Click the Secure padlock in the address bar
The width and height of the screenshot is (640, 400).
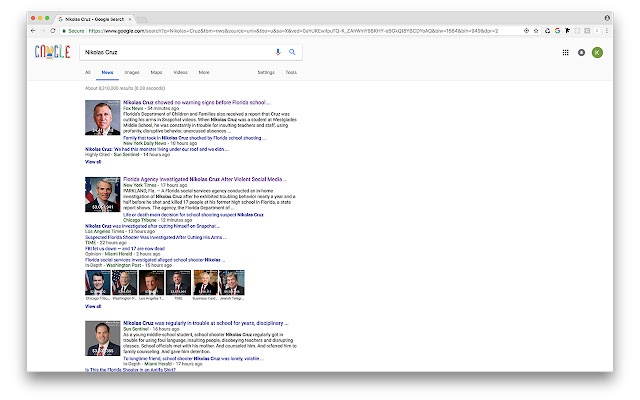point(64,31)
